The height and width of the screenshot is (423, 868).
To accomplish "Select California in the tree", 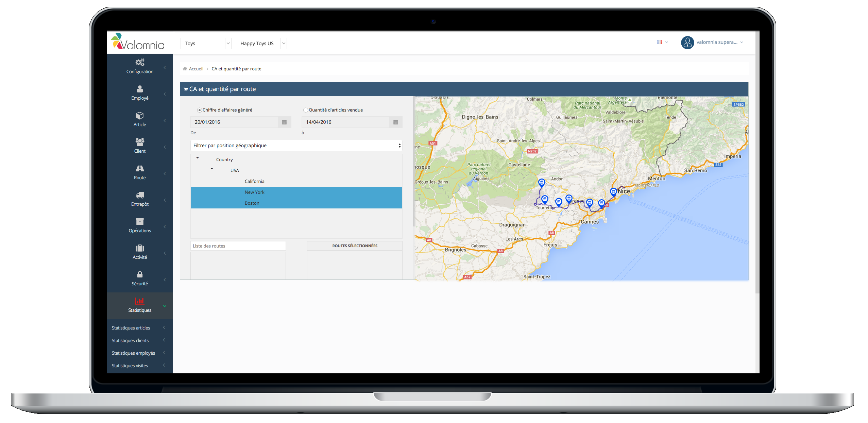I will pyautogui.click(x=254, y=181).
